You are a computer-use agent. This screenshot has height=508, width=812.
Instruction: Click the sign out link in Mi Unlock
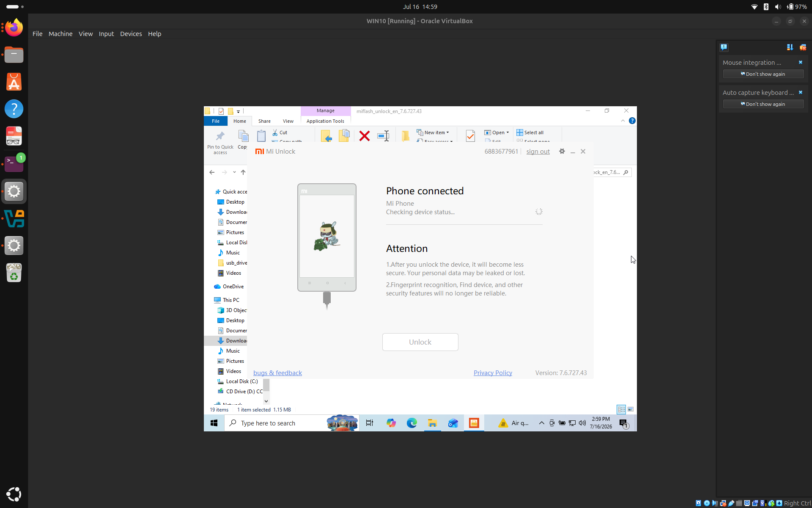[x=538, y=152]
